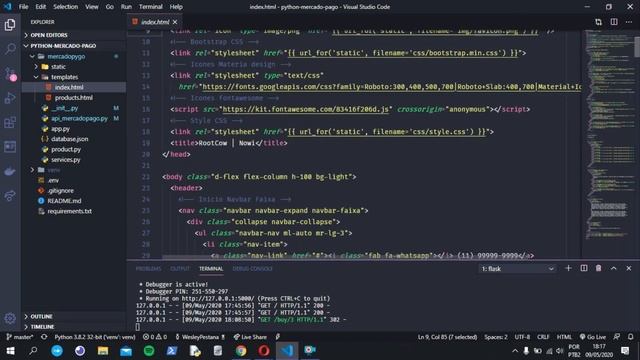640x360 pixels.
Task: Switch to the Problems panel tab
Action: (x=148, y=269)
